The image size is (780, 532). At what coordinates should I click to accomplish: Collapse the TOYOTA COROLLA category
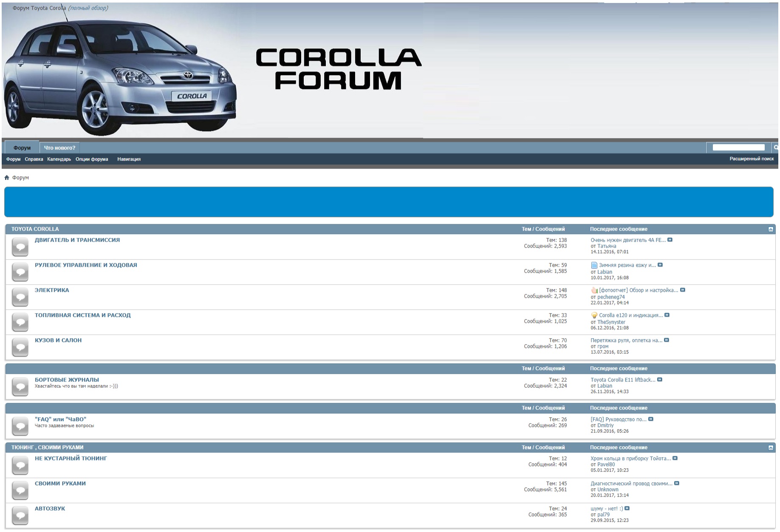(x=771, y=229)
